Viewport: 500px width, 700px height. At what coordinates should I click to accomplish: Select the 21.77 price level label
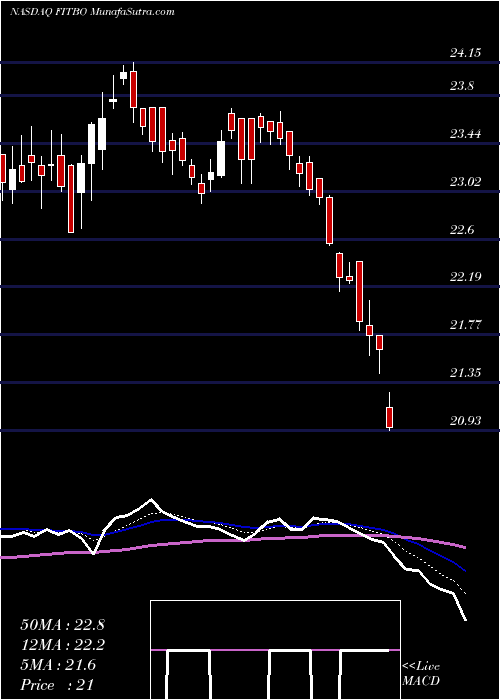(x=466, y=325)
